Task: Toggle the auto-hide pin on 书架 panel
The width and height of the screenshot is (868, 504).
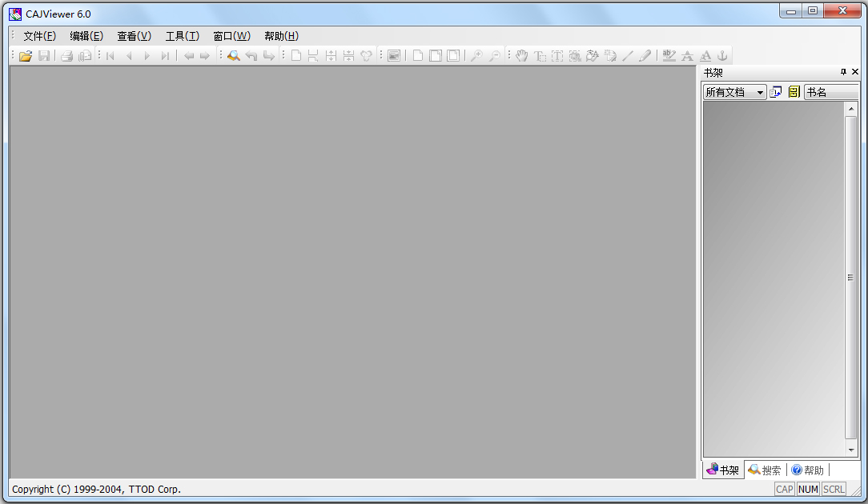Action: tap(843, 72)
